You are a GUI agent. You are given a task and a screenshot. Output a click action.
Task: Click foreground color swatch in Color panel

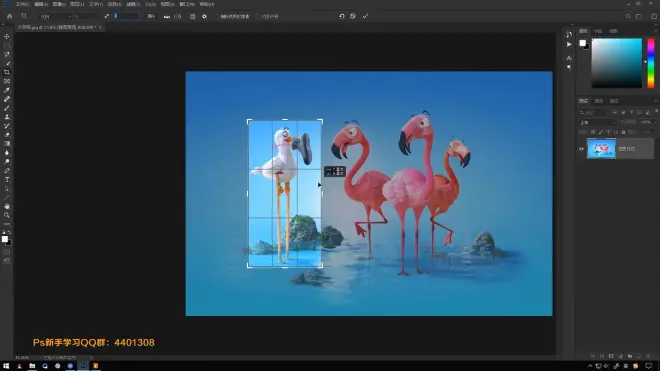(x=582, y=43)
